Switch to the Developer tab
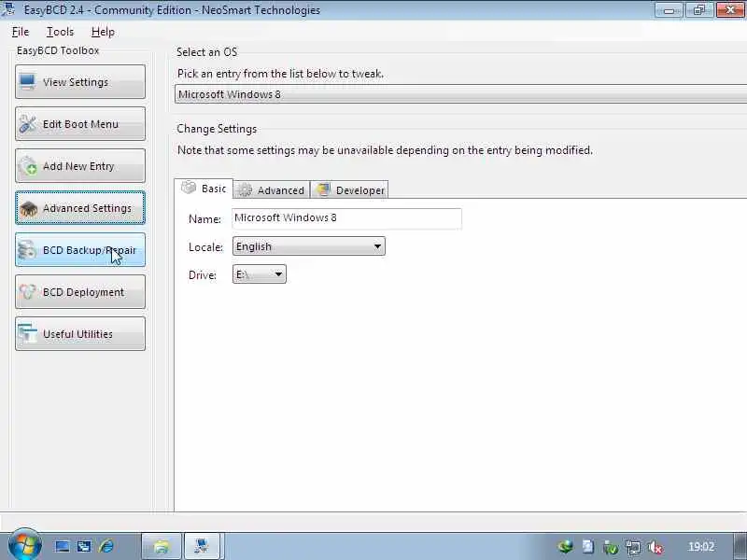The width and height of the screenshot is (747, 560). point(349,190)
